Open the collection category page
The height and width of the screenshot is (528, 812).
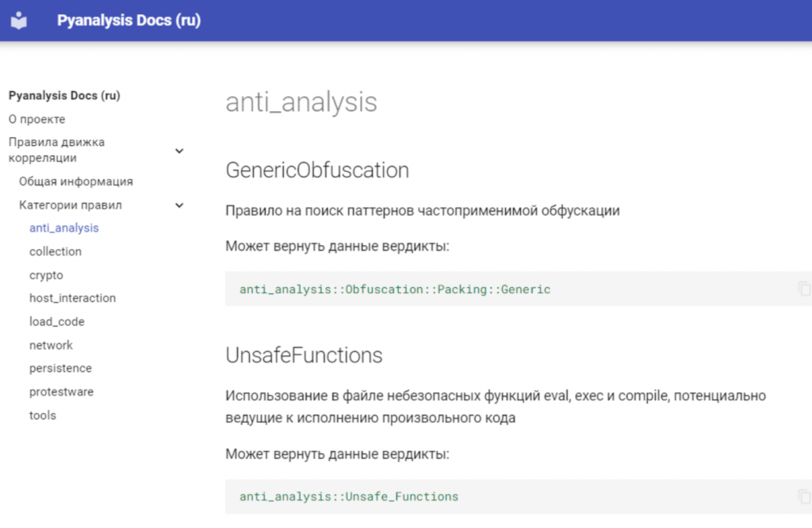pos(56,251)
